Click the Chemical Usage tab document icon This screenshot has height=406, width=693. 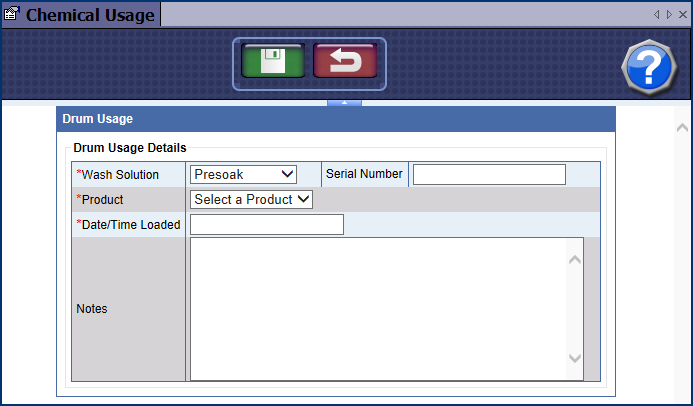click(13, 15)
